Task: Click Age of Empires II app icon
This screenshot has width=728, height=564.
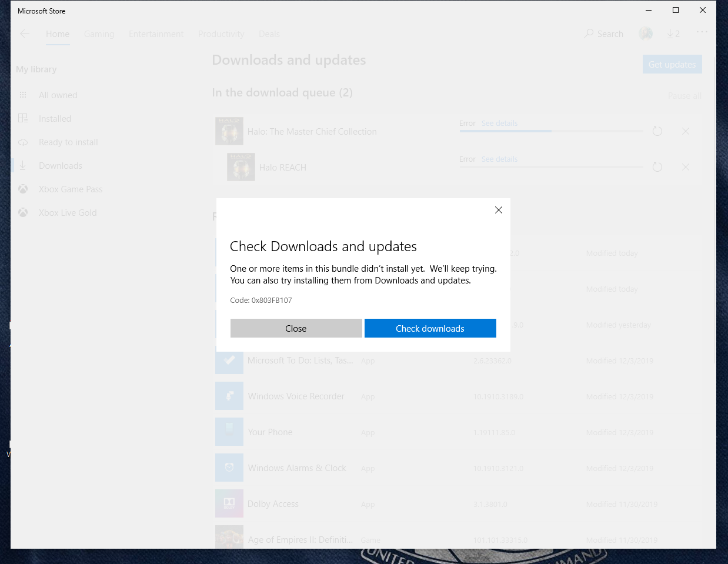Action: coord(229,537)
